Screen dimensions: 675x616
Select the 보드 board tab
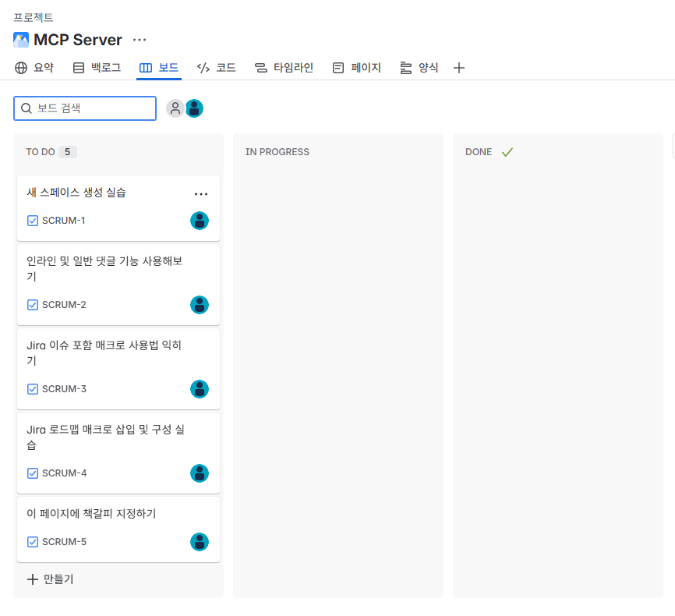(x=159, y=68)
